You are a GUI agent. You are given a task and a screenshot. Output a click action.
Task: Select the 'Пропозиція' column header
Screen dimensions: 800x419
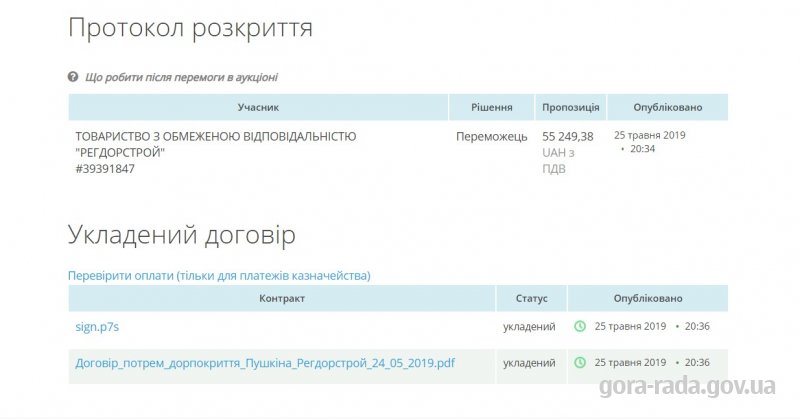pyautogui.click(x=570, y=107)
